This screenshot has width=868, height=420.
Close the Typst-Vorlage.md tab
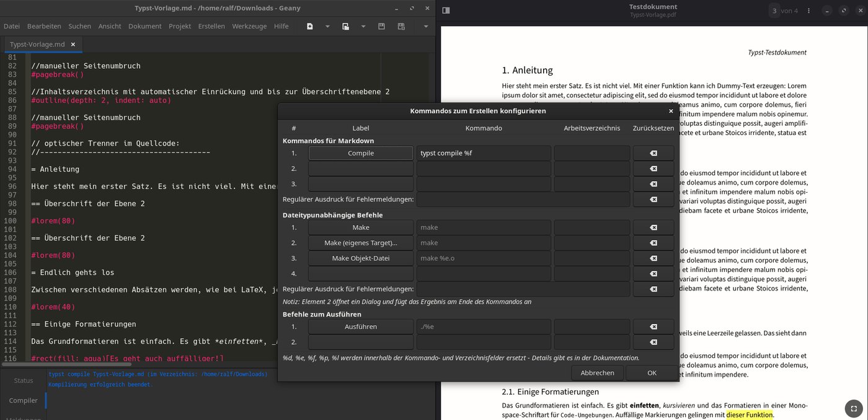pyautogui.click(x=73, y=45)
